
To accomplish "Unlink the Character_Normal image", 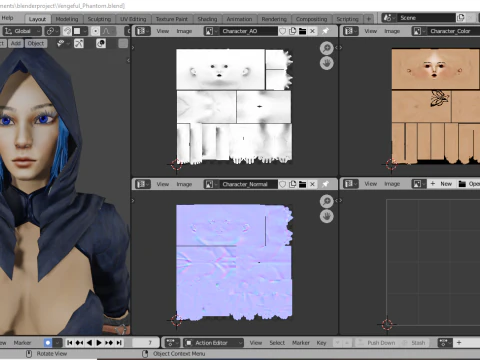I will pos(312,184).
